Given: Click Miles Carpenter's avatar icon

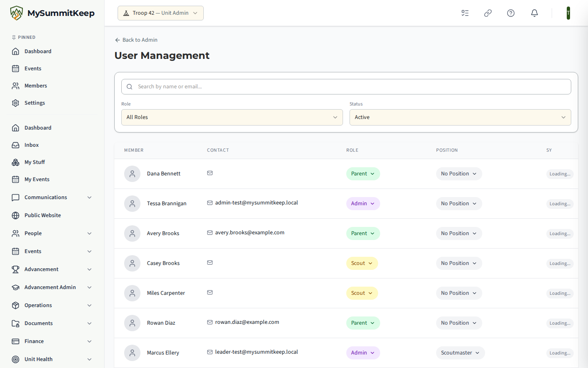Looking at the screenshot, I should 132,293.
